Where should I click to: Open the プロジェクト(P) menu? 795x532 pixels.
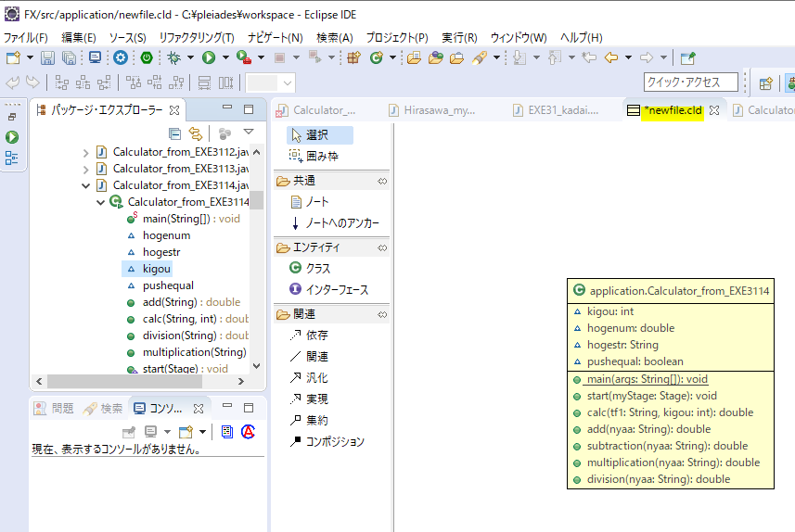click(397, 37)
